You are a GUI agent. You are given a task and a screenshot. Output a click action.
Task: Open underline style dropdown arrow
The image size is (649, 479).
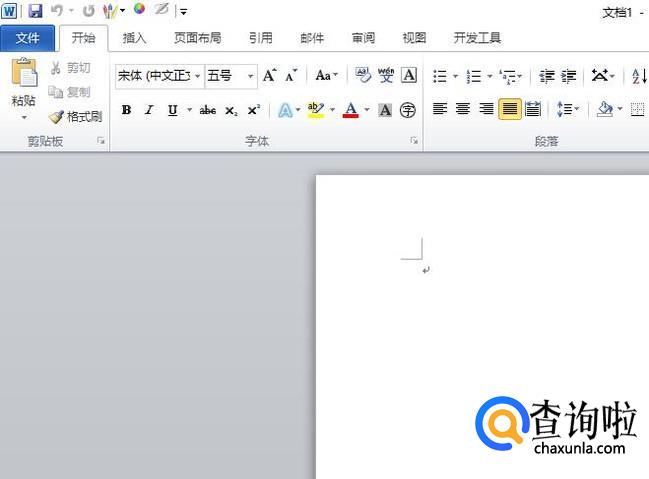click(x=190, y=110)
